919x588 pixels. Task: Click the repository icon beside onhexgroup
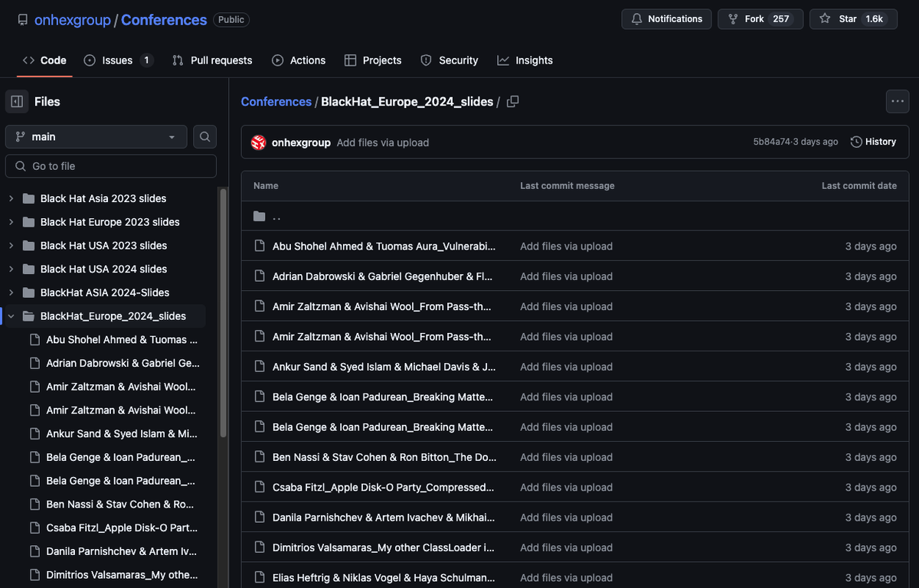coord(23,20)
